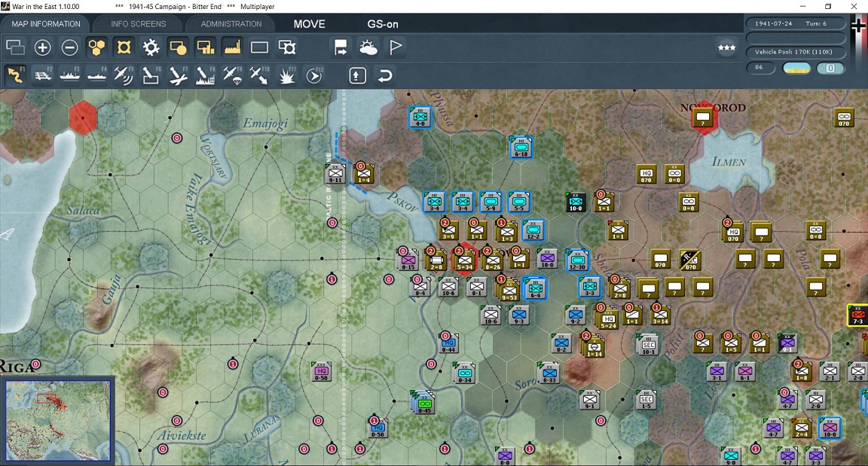868x466 pixels.
Task: Switch to the INFO SCREENS tab
Action: pos(138,24)
